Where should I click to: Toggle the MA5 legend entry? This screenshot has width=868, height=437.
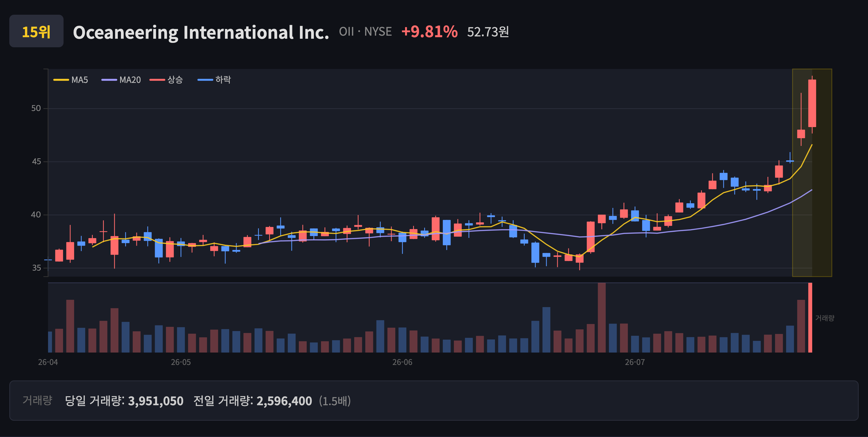click(71, 80)
